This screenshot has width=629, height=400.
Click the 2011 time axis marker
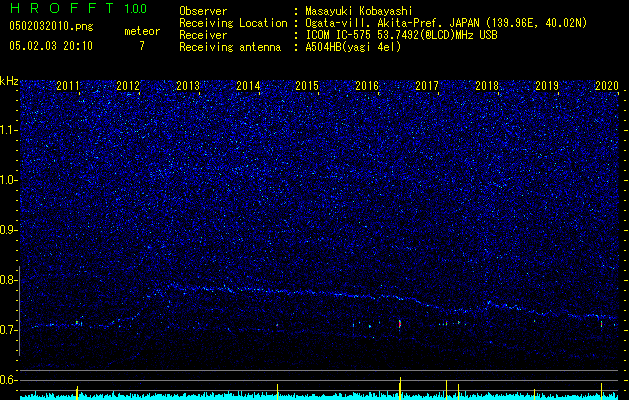point(68,85)
